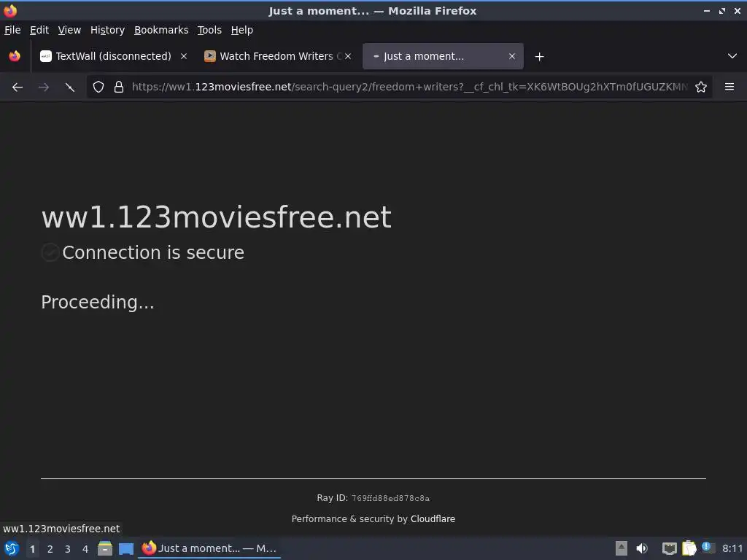Click the Firefox logo in title bar
This screenshot has width=747, height=560.
coord(10,10)
